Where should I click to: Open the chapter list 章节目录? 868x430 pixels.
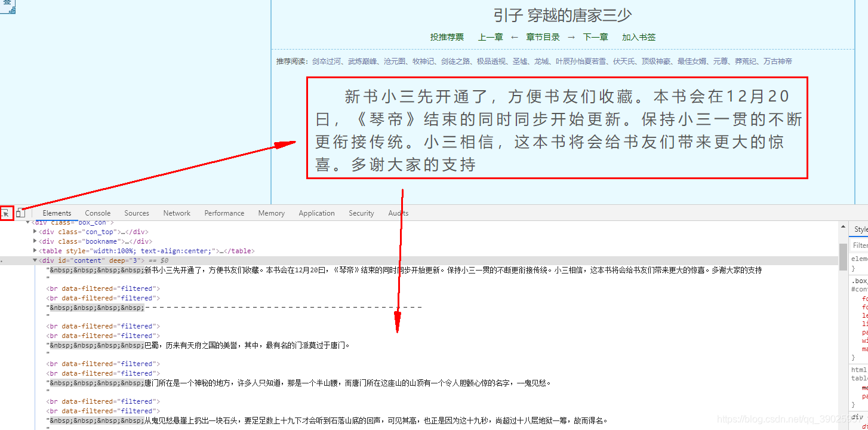coord(543,37)
